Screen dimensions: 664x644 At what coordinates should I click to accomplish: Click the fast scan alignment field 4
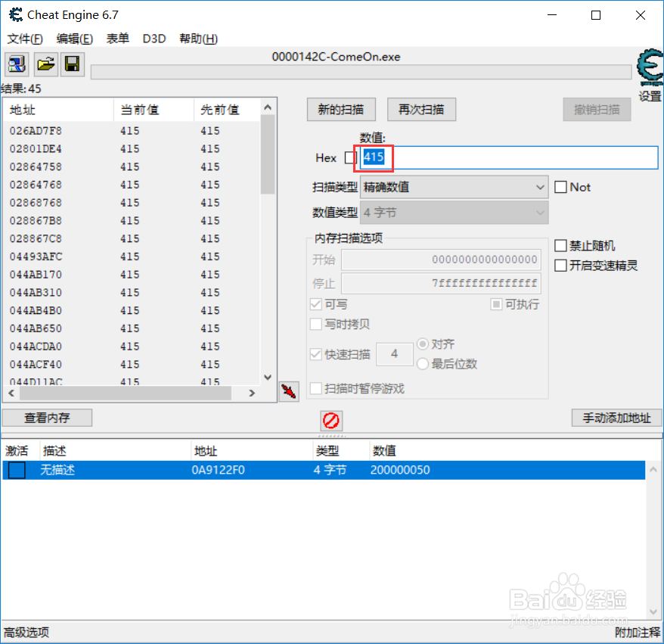point(395,353)
